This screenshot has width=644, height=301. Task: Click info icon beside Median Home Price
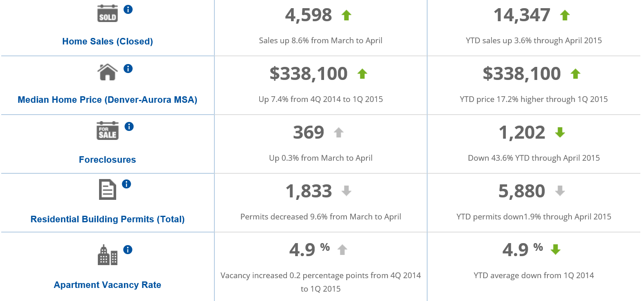click(128, 69)
